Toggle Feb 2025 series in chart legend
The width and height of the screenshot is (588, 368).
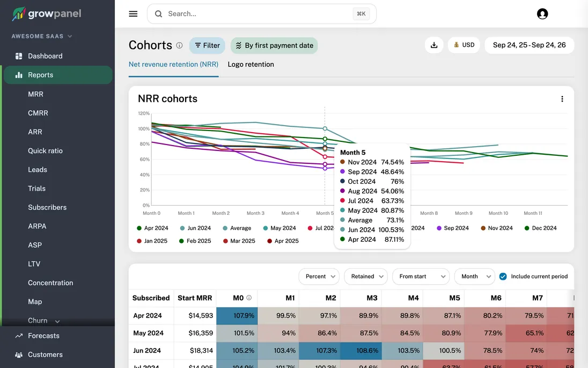pos(195,241)
